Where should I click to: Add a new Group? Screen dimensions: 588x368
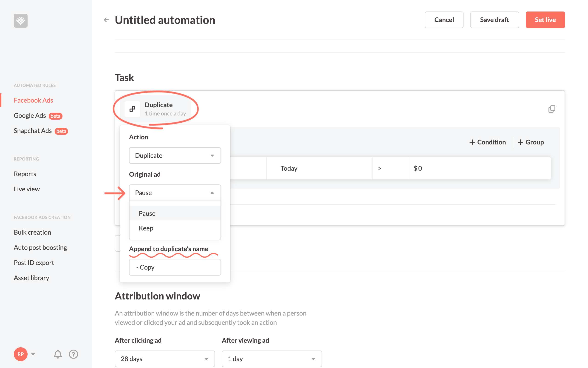pyautogui.click(x=531, y=142)
